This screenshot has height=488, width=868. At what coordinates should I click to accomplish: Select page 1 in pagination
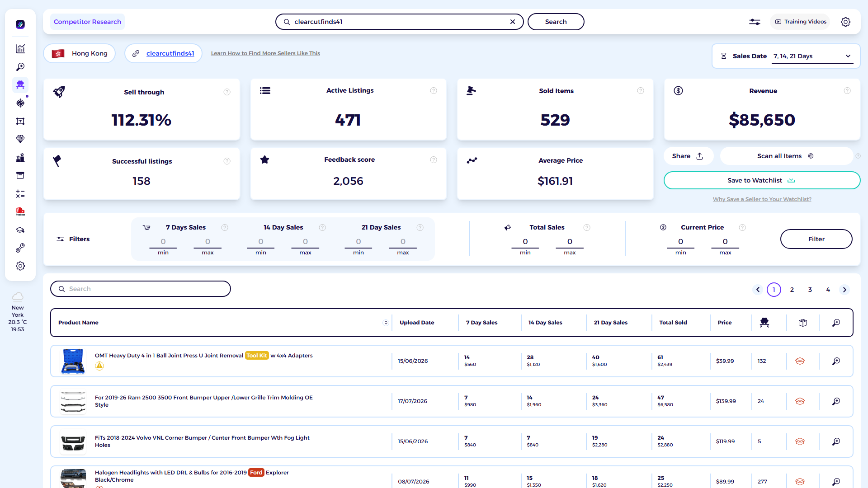[774, 290]
